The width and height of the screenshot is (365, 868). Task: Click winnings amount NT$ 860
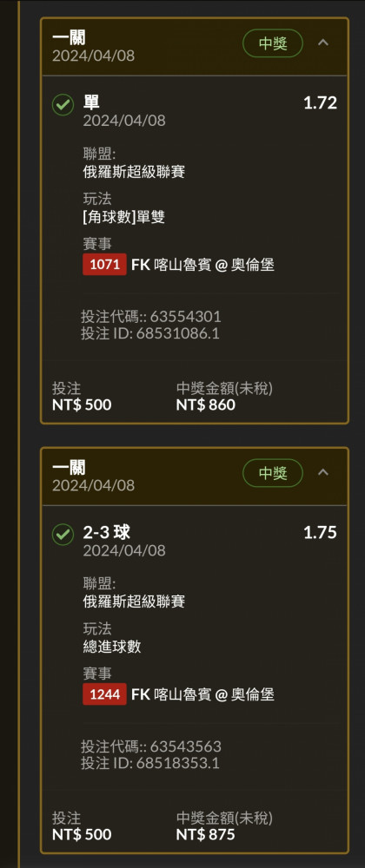coord(205,404)
